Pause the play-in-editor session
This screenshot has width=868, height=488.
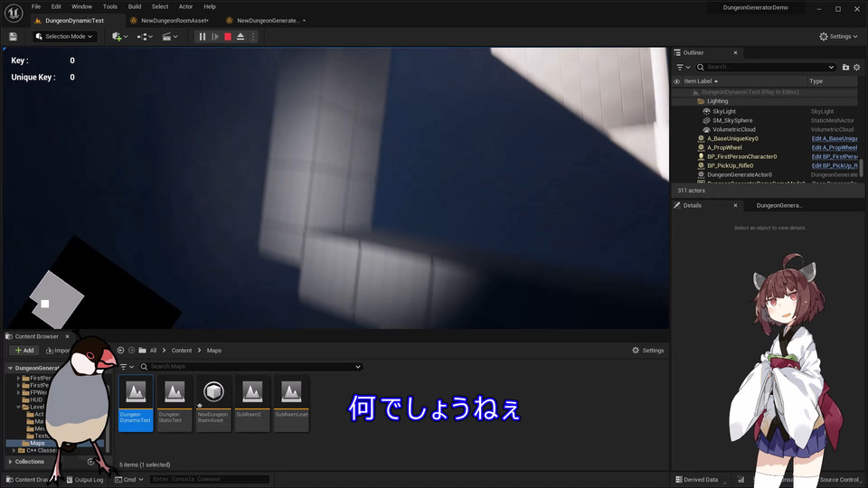point(202,36)
